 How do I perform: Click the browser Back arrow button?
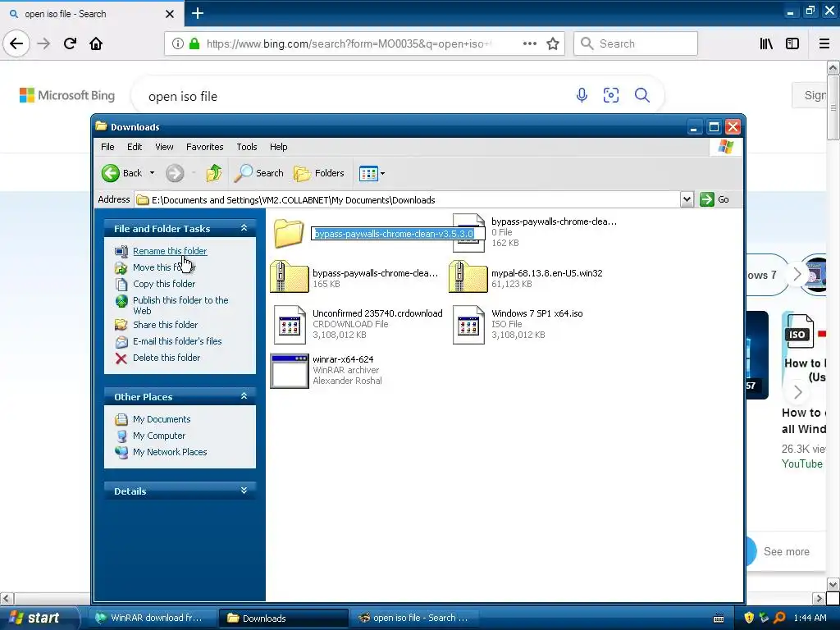(x=16, y=43)
